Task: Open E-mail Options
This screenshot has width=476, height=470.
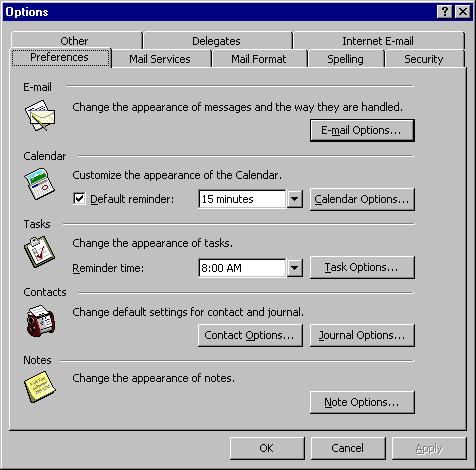Action: point(362,130)
